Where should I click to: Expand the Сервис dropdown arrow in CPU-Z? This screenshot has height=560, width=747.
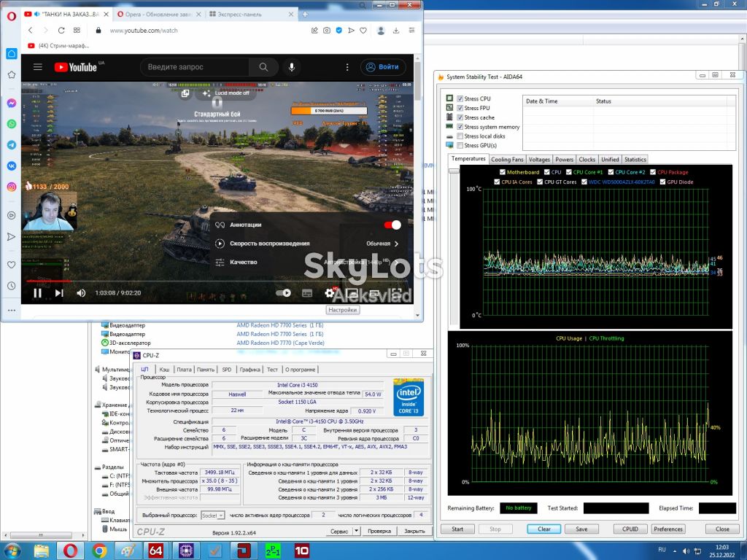356,531
